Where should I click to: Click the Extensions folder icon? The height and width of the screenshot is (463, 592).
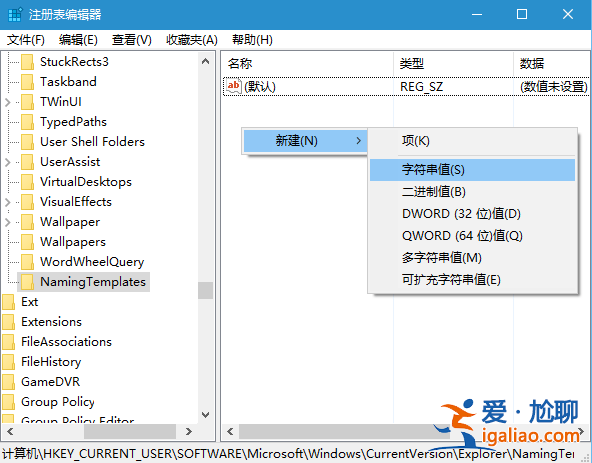point(9,322)
